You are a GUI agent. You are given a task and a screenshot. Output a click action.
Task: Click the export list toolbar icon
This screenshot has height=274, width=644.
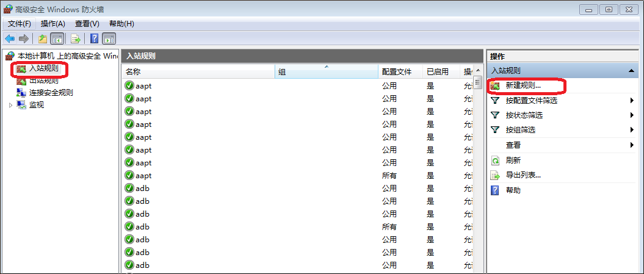click(x=76, y=38)
